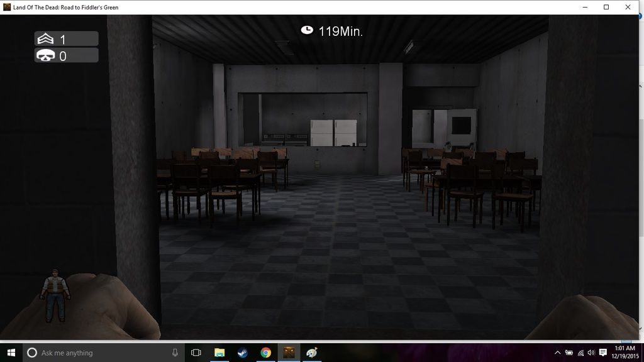Open the Action Center notifications

(x=604, y=353)
